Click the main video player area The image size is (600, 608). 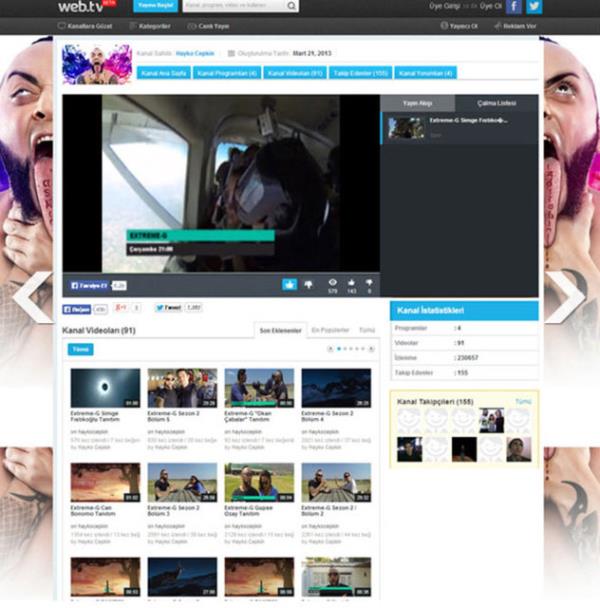point(221,183)
